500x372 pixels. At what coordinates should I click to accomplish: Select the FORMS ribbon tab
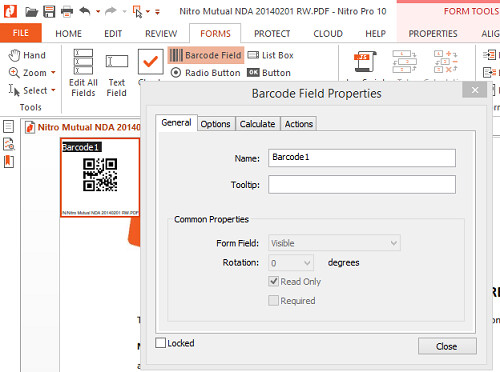coord(215,34)
